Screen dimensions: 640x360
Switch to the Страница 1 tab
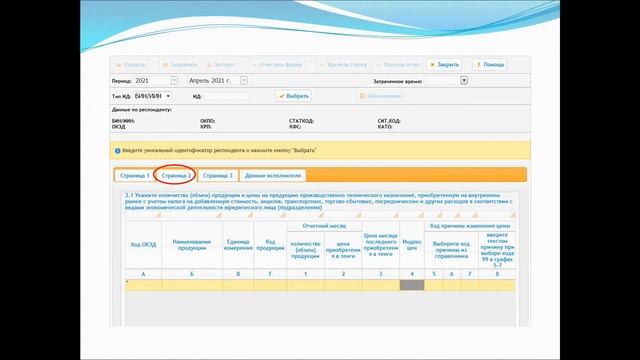tap(135, 176)
